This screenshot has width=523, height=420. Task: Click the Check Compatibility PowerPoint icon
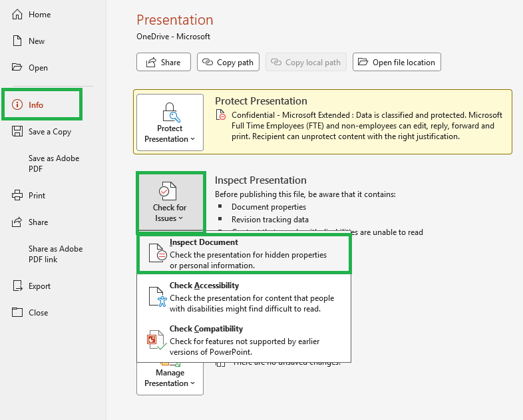click(156, 340)
